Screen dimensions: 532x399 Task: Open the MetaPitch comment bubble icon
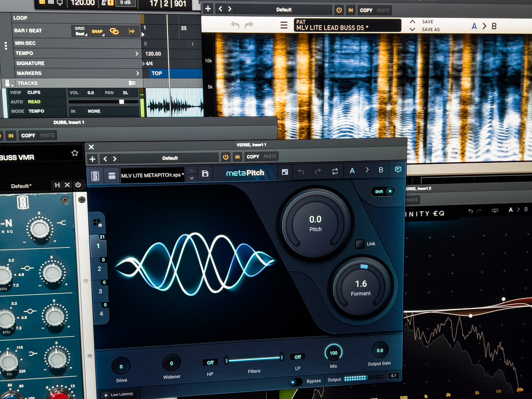tap(398, 169)
